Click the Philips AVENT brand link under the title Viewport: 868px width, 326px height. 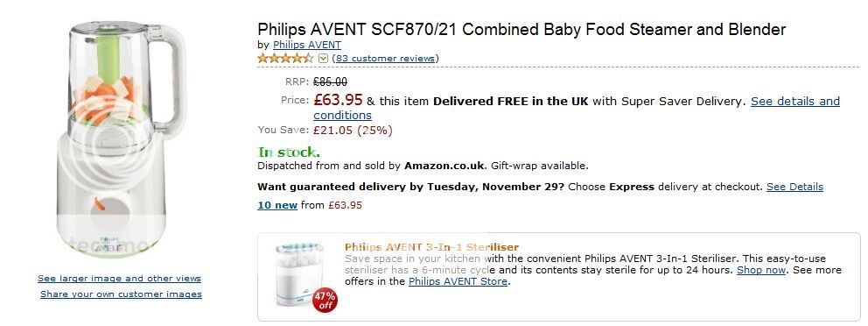306,45
